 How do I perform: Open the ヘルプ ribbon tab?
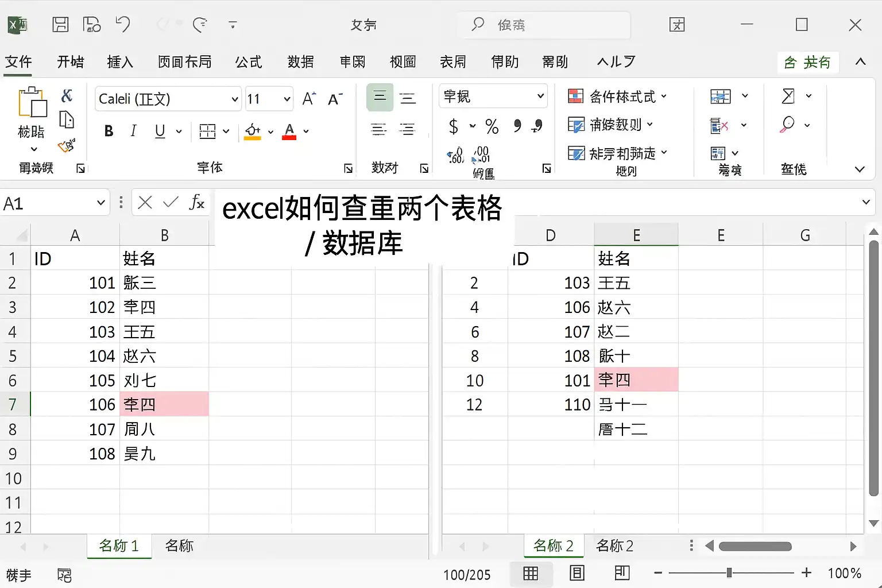point(616,61)
